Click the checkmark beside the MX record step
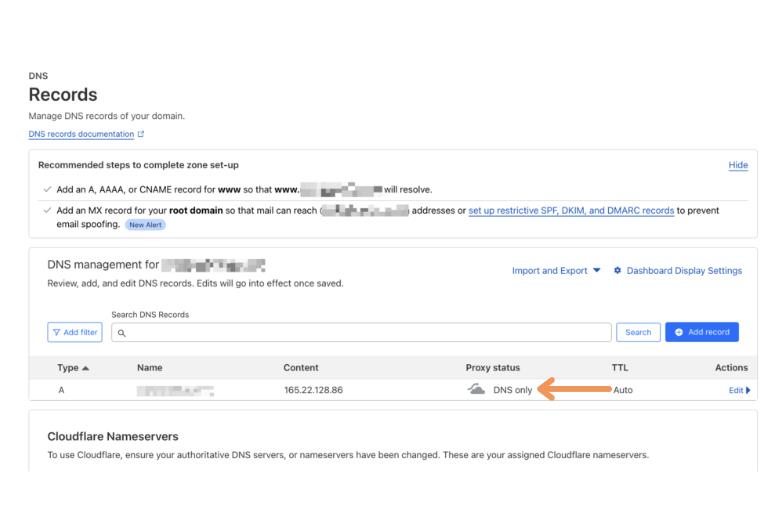The width and height of the screenshot is (781, 520). tap(47, 211)
